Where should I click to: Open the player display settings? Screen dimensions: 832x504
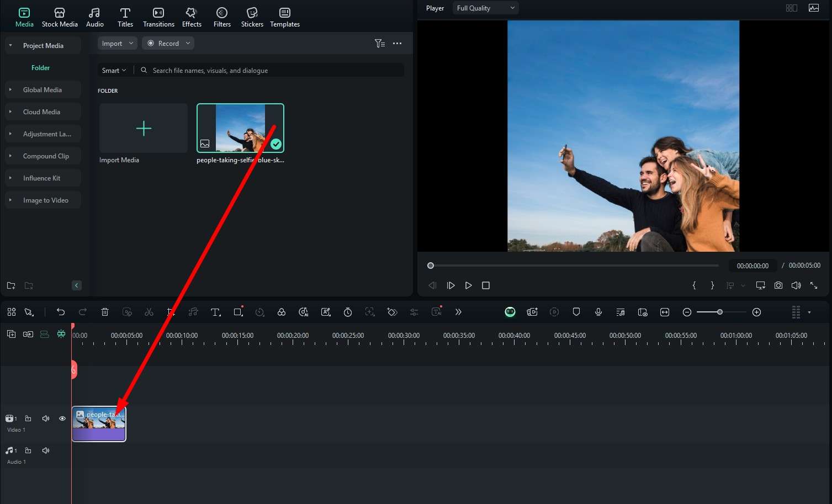760,285
